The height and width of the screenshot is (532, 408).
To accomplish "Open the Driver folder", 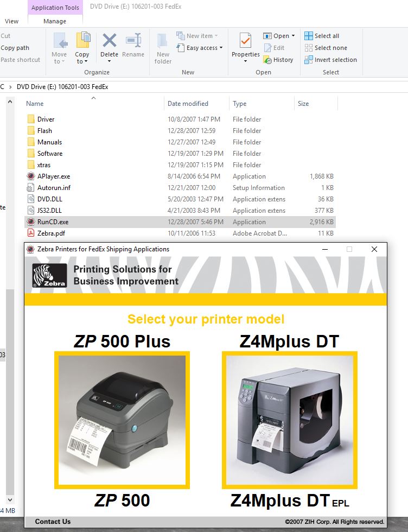I will pos(46,119).
